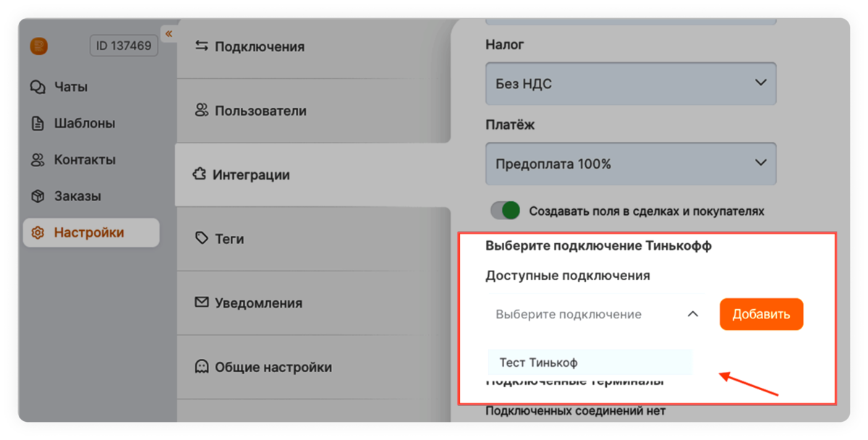The width and height of the screenshot is (868, 440).
Task: Select Тест Тинькоф option
Action: [x=590, y=363]
